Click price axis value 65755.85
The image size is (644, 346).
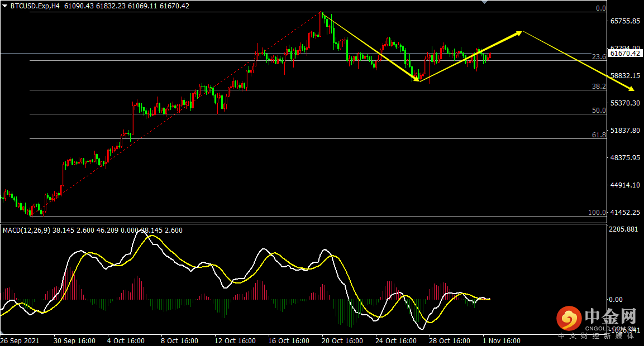(x=625, y=21)
